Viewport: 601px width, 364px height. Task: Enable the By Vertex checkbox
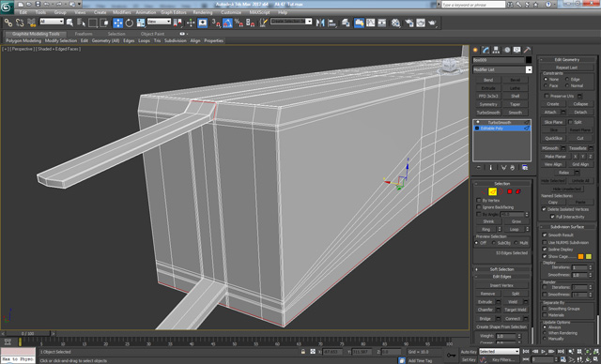pos(479,200)
